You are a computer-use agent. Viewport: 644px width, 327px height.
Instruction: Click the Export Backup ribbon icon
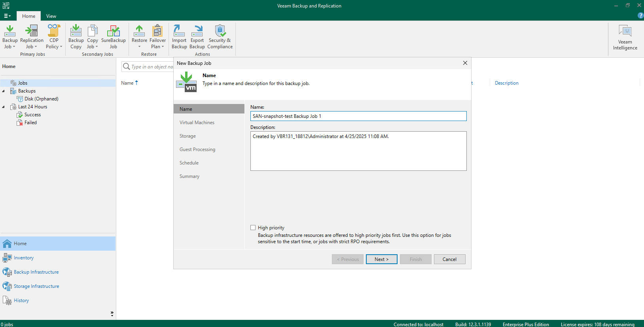pyautogui.click(x=197, y=36)
